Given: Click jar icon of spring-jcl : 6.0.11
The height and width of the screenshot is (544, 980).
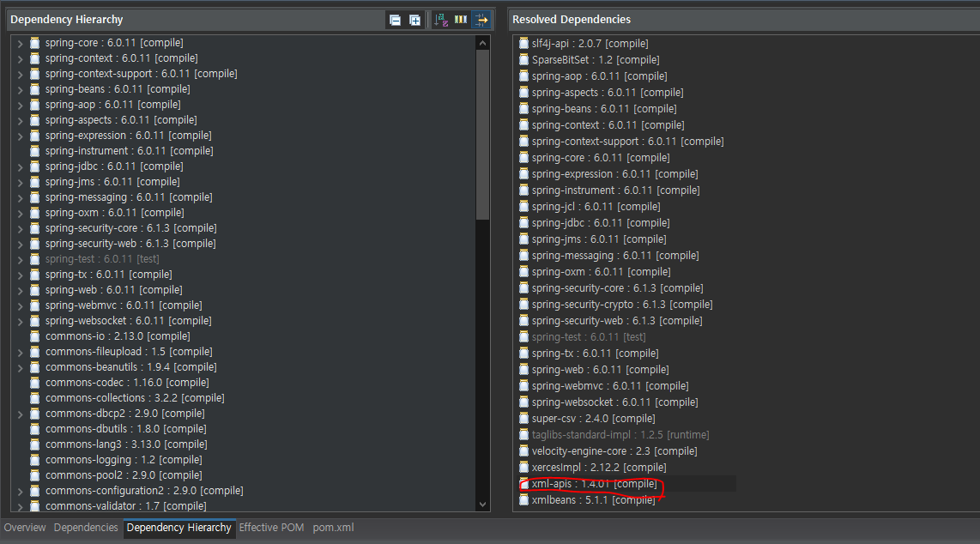Looking at the screenshot, I should coord(523,206).
